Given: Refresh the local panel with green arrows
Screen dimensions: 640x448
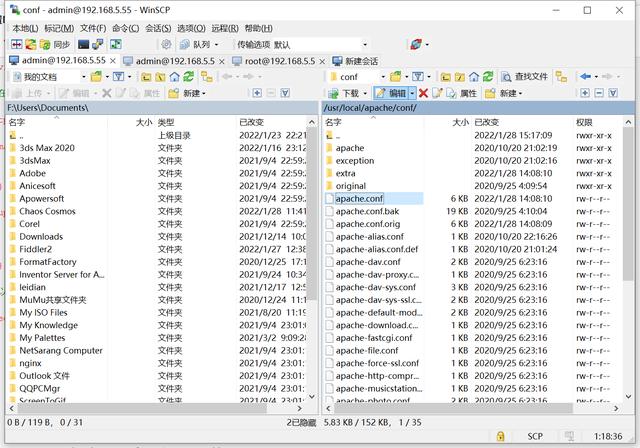Looking at the screenshot, I should pos(188,76).
